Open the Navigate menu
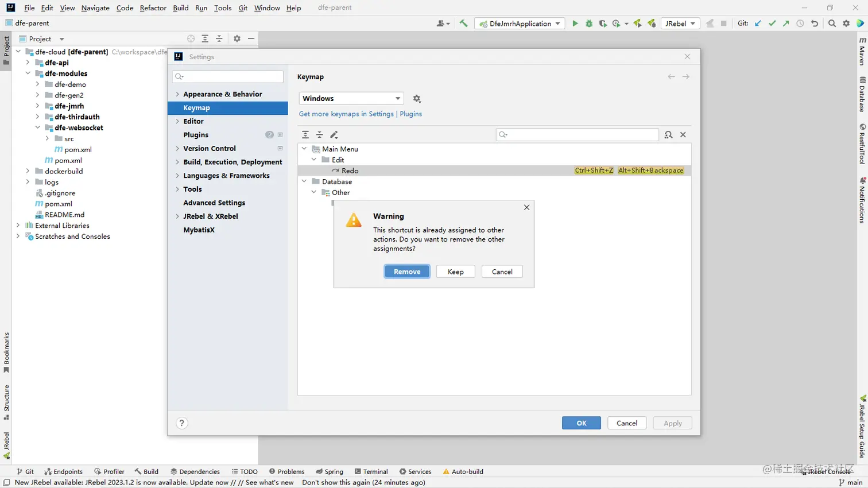This screenshot has height=488, width=868. click(x=95, y=8)
